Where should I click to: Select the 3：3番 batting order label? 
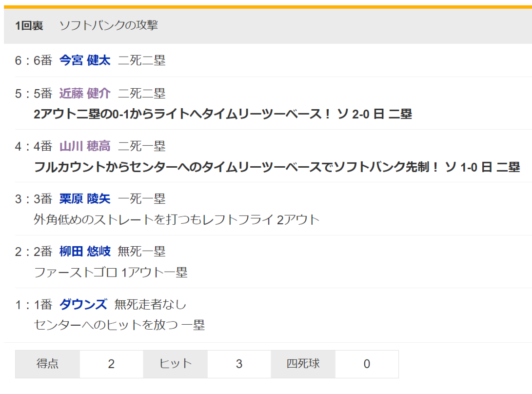[x=33, y=199]
